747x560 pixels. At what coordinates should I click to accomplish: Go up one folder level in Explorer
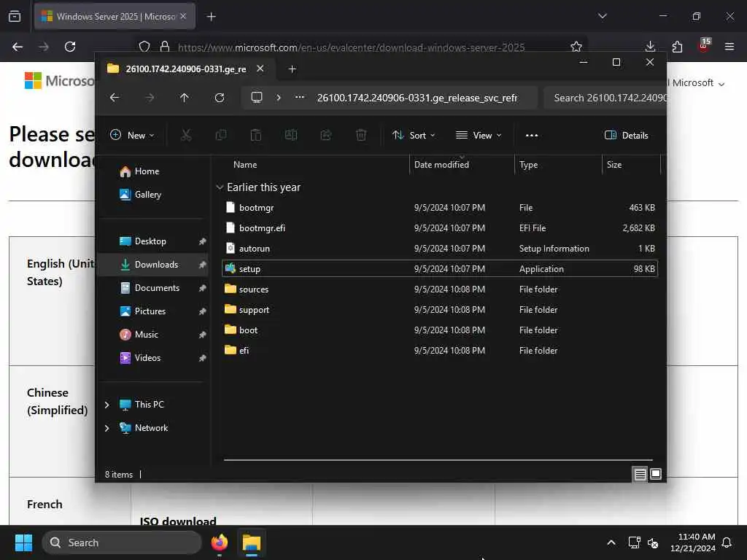pyautogui.click(x=185, y=98)
